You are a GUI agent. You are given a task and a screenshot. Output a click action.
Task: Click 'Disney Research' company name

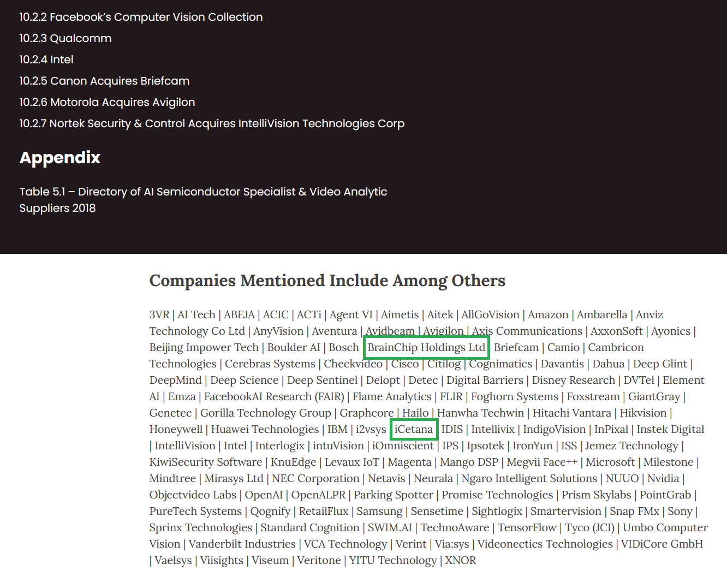(574, 381)
